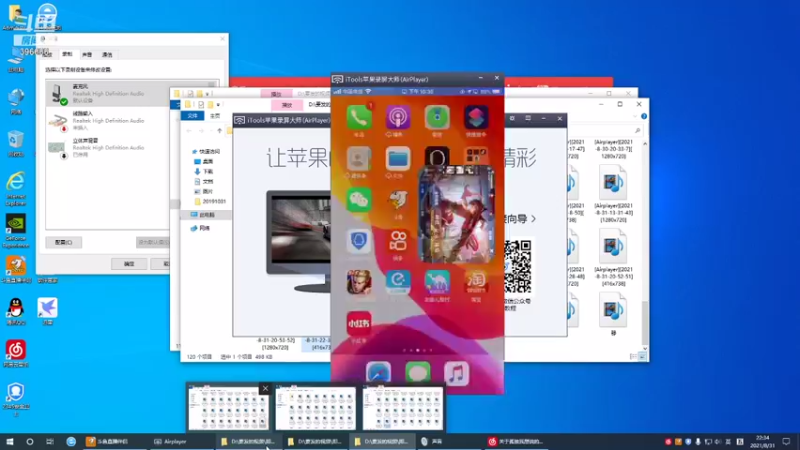Switch Explorer to large icons view

point(642,357)
